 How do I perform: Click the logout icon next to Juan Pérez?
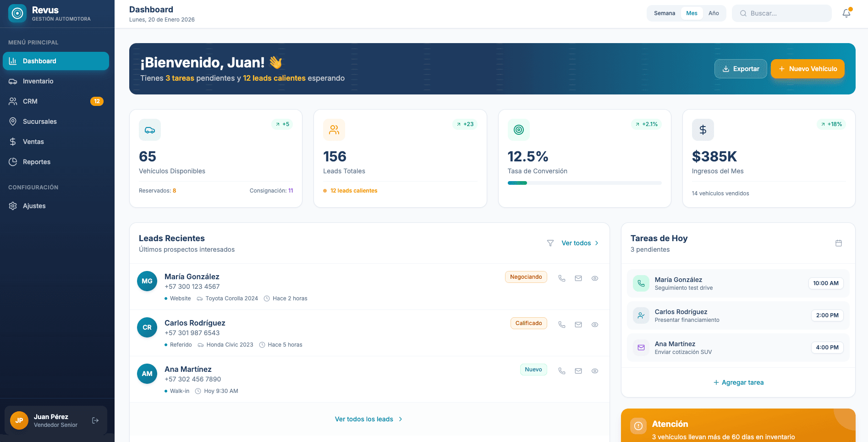coord(95,420)
